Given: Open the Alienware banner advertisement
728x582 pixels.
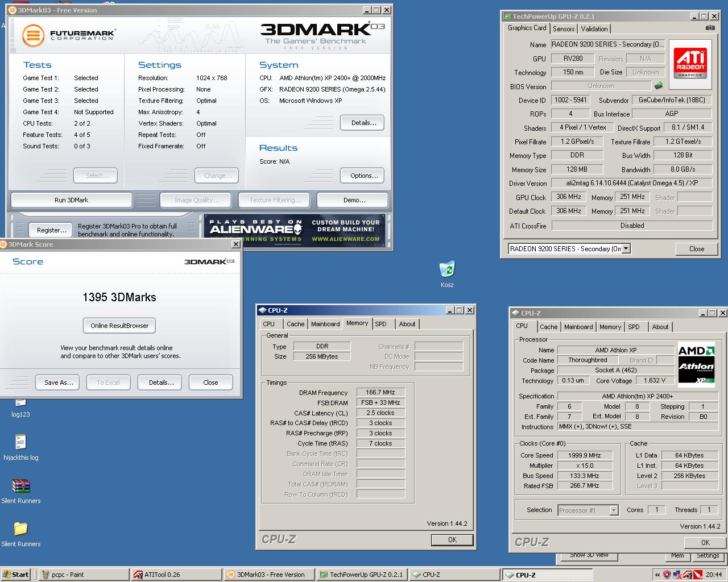Looking at the screenshot, I should [x=295, y=231].
